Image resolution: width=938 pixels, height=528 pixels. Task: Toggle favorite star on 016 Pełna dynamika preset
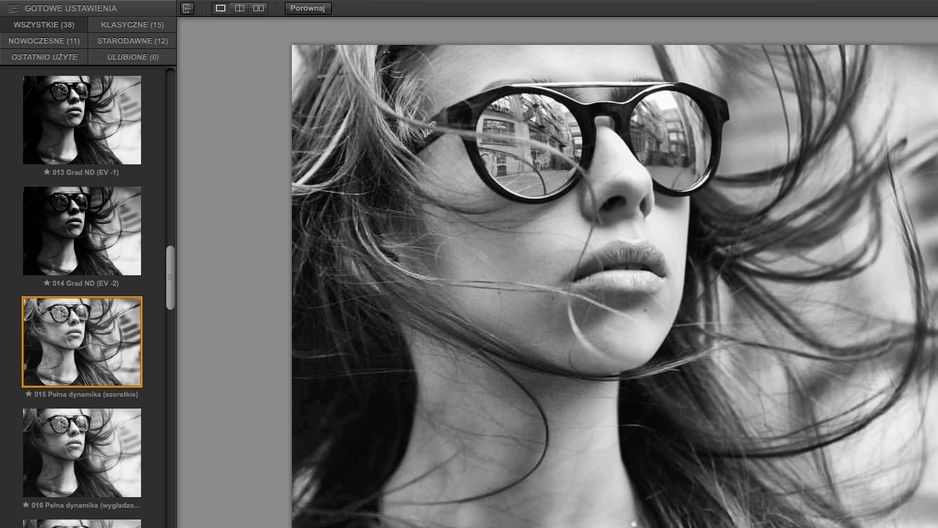[x=26, y=505]
